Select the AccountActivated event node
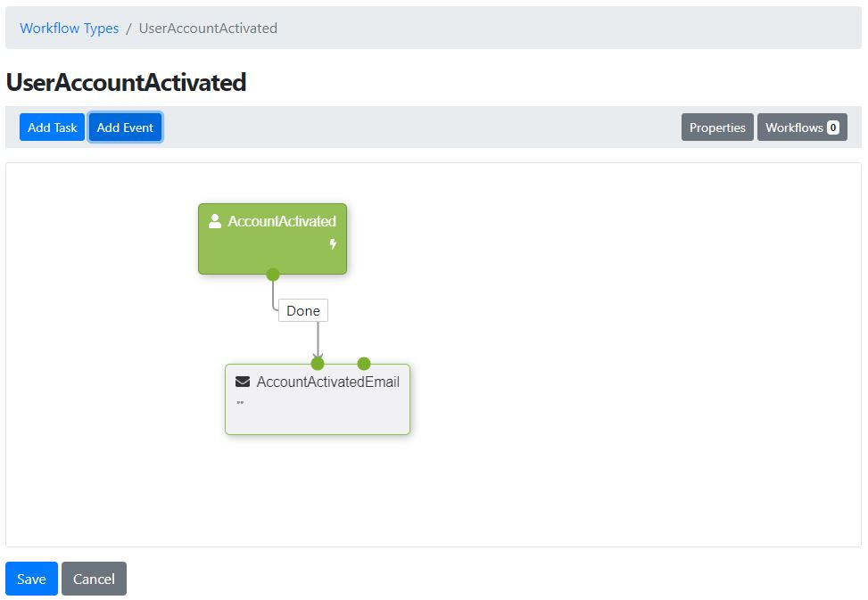 click(x=273, y=239)
